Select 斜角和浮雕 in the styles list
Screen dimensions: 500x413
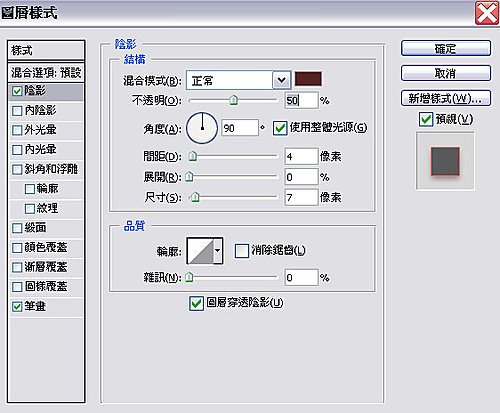46,169
